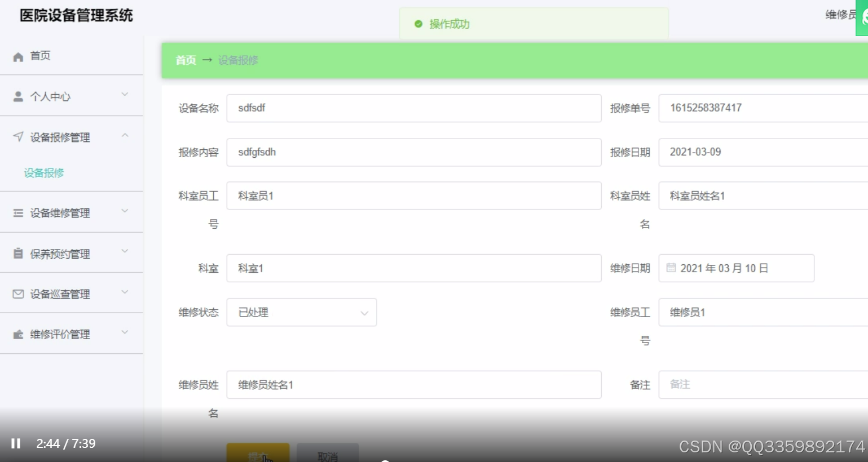Click the 维修员 user label in the header

tap(840, 15)
